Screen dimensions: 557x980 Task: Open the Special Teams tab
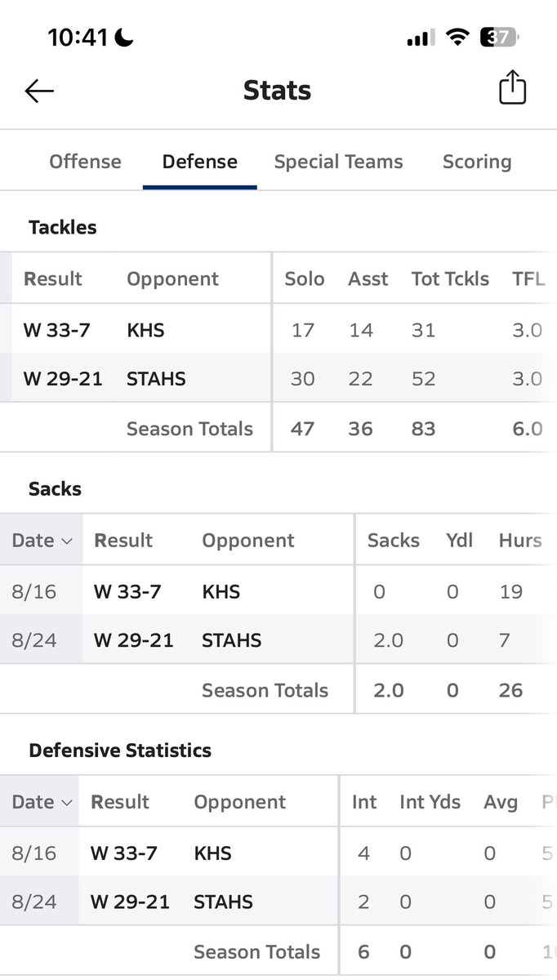[x=338, y=162]
